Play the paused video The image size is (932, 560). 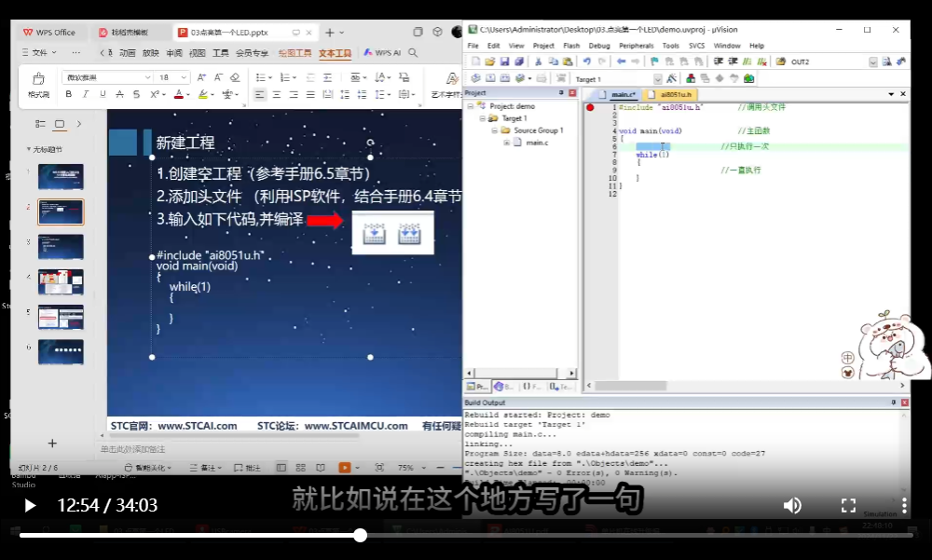30,505
